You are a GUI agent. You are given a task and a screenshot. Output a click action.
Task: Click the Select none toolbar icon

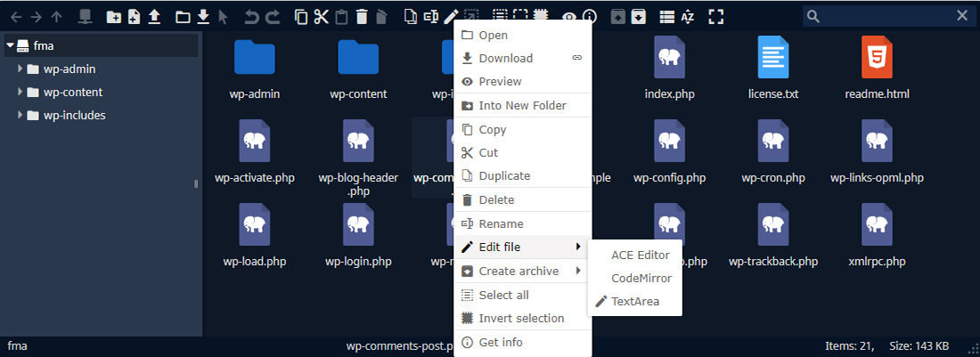[520, 16]
